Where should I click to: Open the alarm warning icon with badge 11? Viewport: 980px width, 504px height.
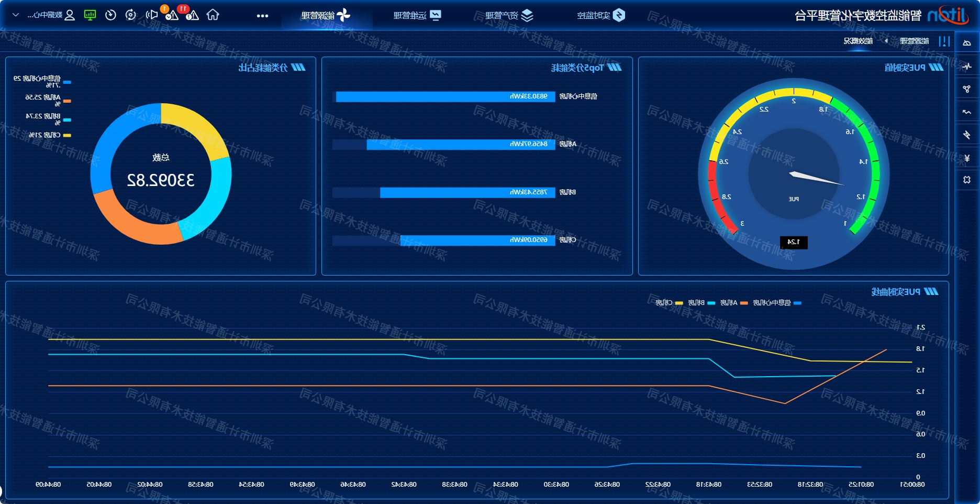[192, 15]
